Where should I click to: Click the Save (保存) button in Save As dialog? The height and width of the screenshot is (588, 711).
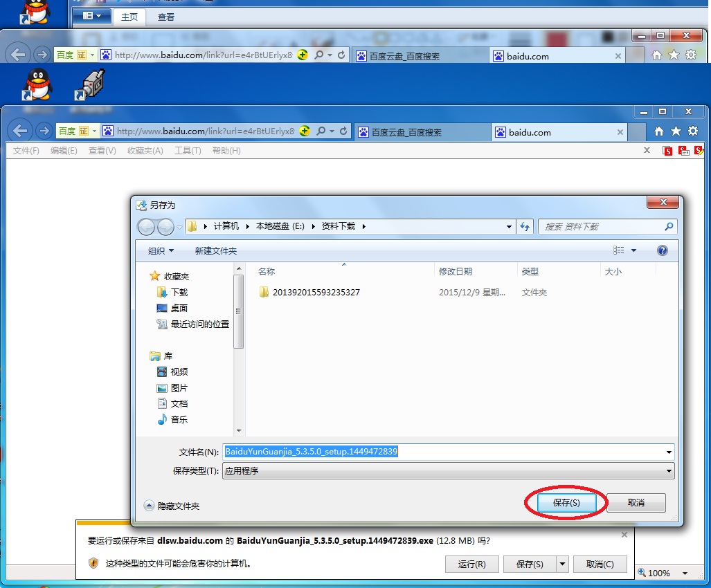tap(566, 502)
